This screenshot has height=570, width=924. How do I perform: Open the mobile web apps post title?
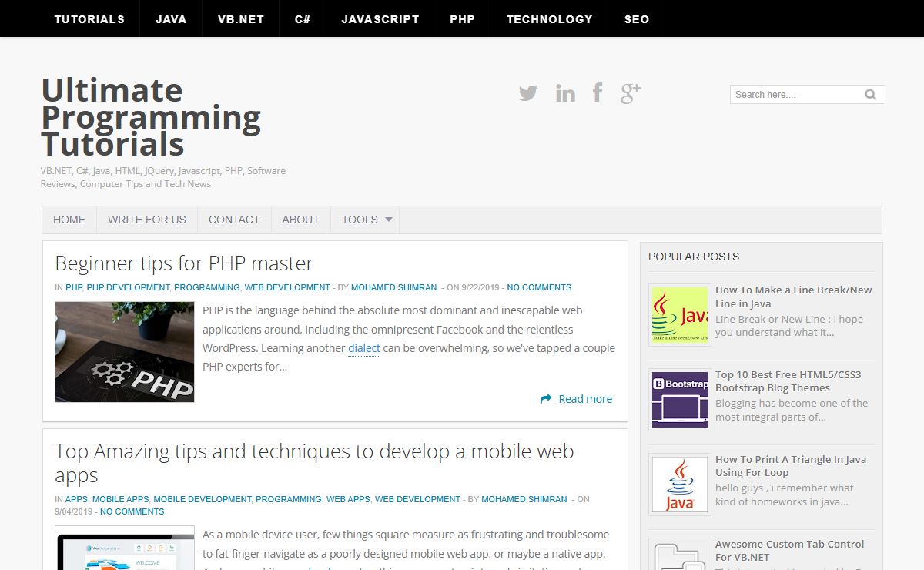point(314,463)
